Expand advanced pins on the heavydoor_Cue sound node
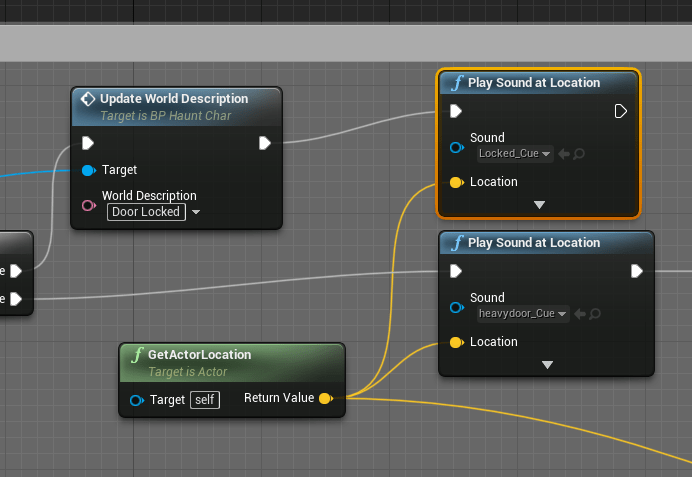 point(547,365)
